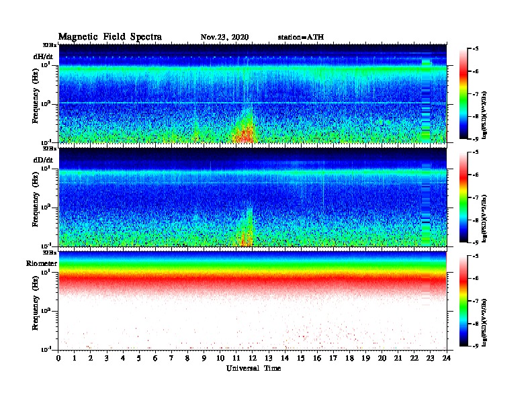
Task: Click hour "12" on the time axis
Action: (252, 359)
